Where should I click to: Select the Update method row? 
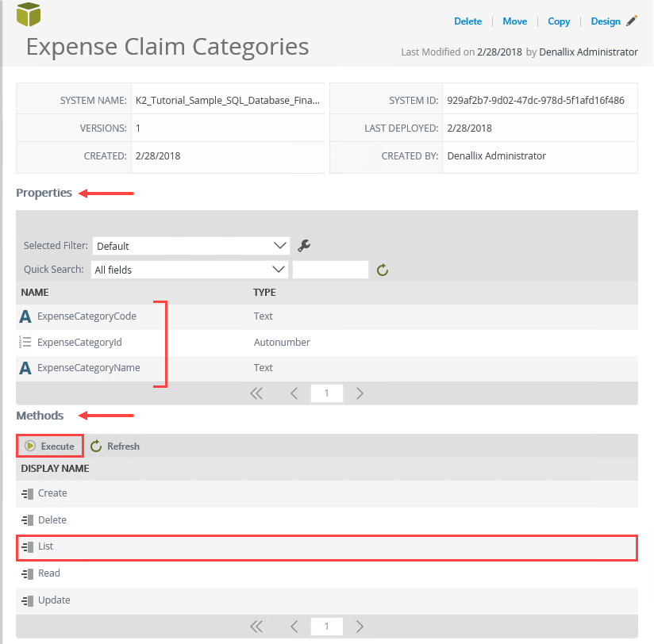click(326, 600)
